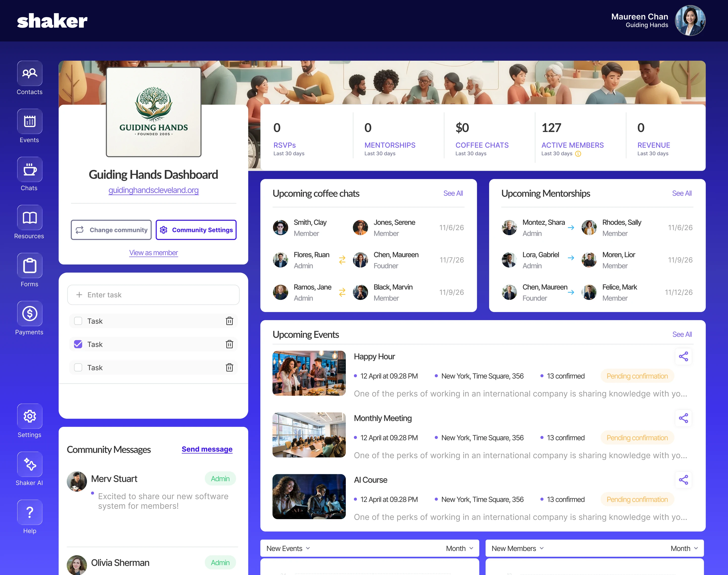Open the Payments dollar icon
Screen dimensions: 728x575
click(30, 314)
